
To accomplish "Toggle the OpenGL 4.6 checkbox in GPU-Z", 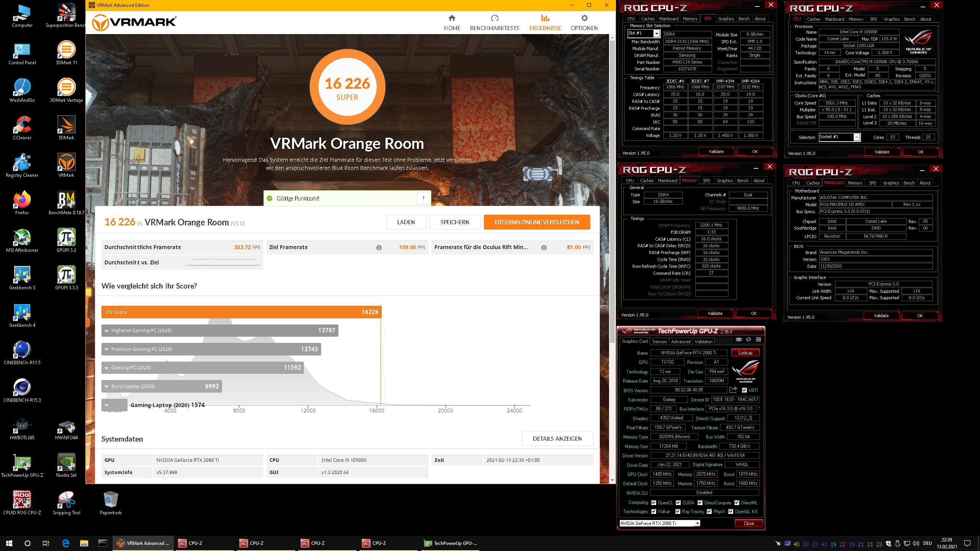I will pyautogui.click(x=730, y=512).
